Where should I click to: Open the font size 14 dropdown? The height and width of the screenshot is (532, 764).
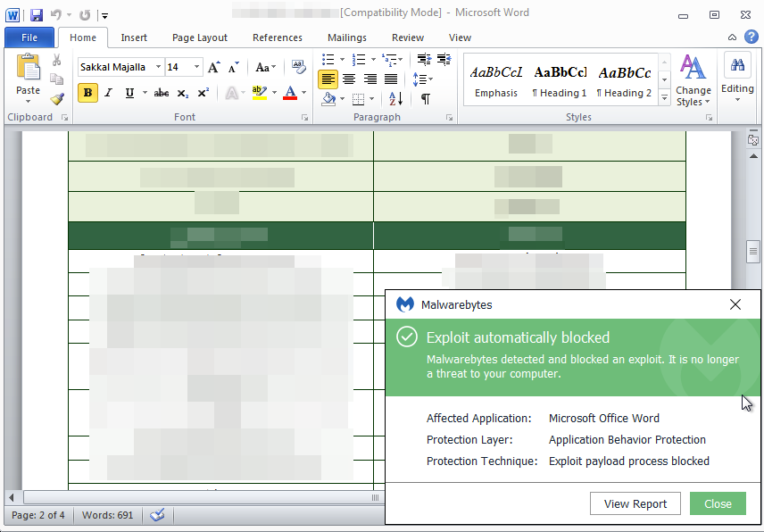pos(196,67)
